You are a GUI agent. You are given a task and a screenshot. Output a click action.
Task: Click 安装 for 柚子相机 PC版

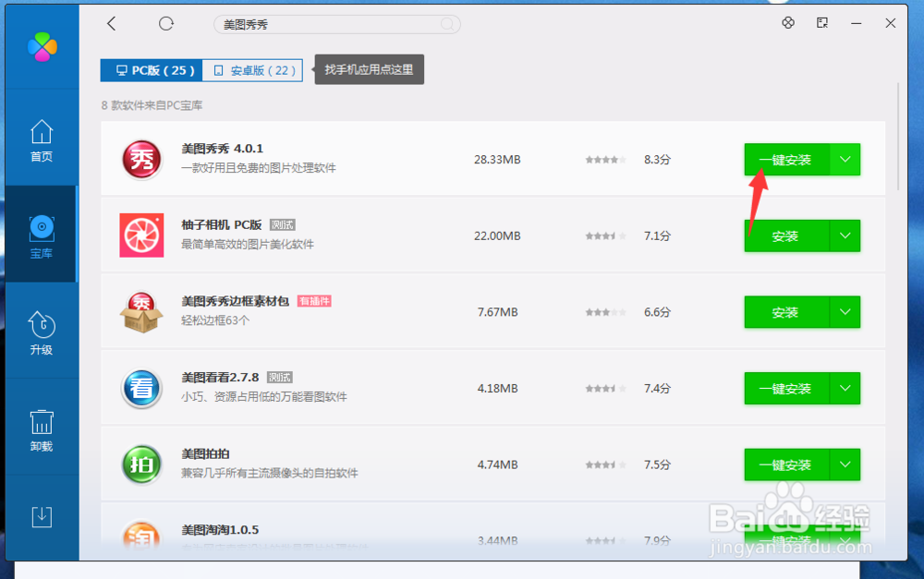[786, 235]
